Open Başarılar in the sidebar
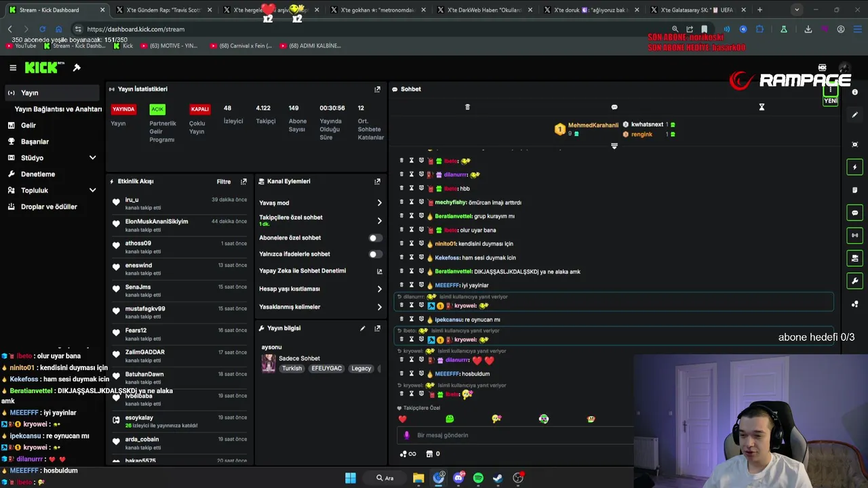 [x=35, y=142]
